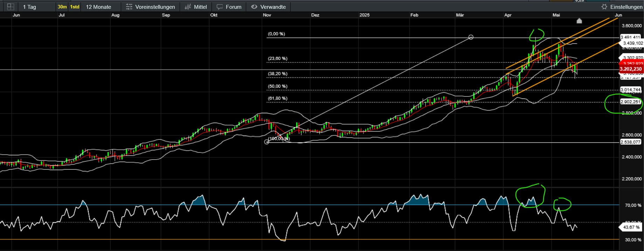Select the 2.538,077 price level label
The image size is (644, 251).
click(630, 142)
